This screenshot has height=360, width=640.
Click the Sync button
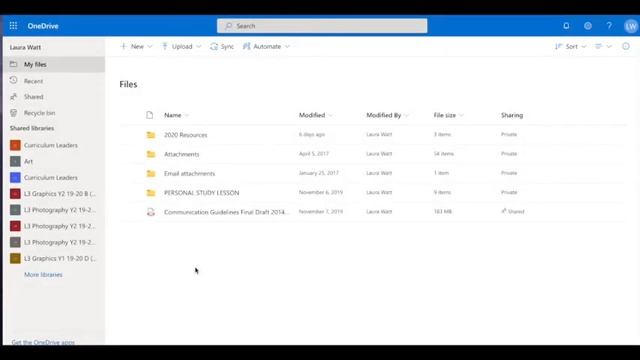pos(222,47)
